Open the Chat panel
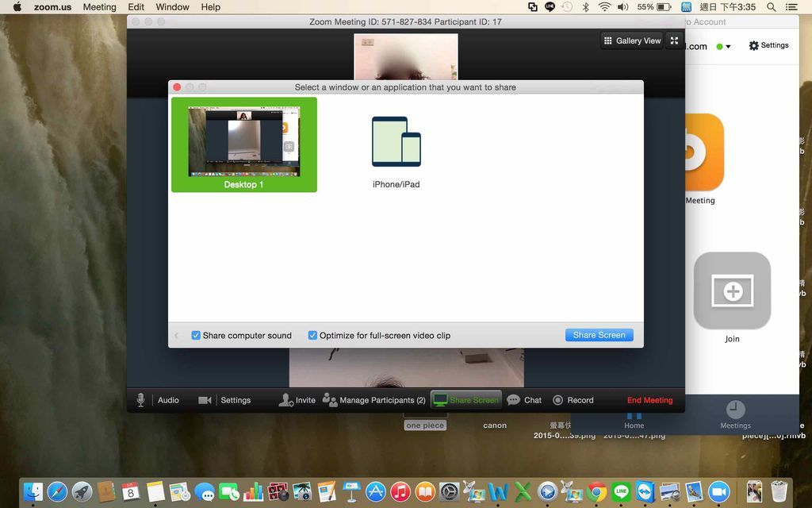Viewport: 812px width, 508px height. click(x=524, y=400)
